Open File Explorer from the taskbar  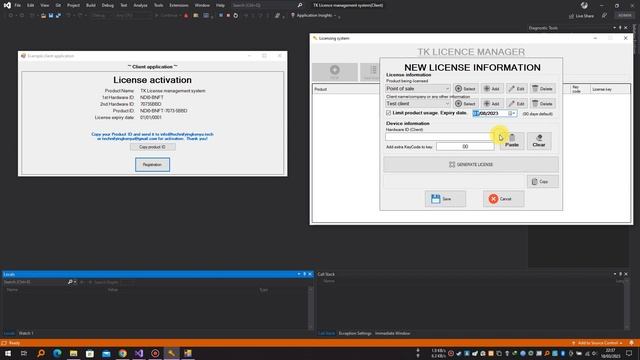73,353
